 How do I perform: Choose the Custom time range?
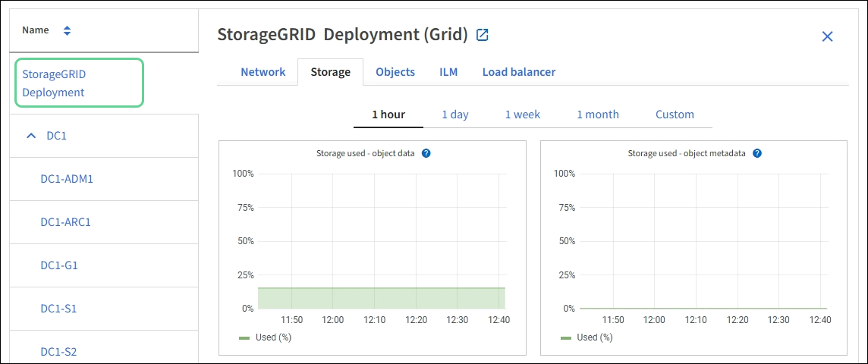click(x=675, y=115)
